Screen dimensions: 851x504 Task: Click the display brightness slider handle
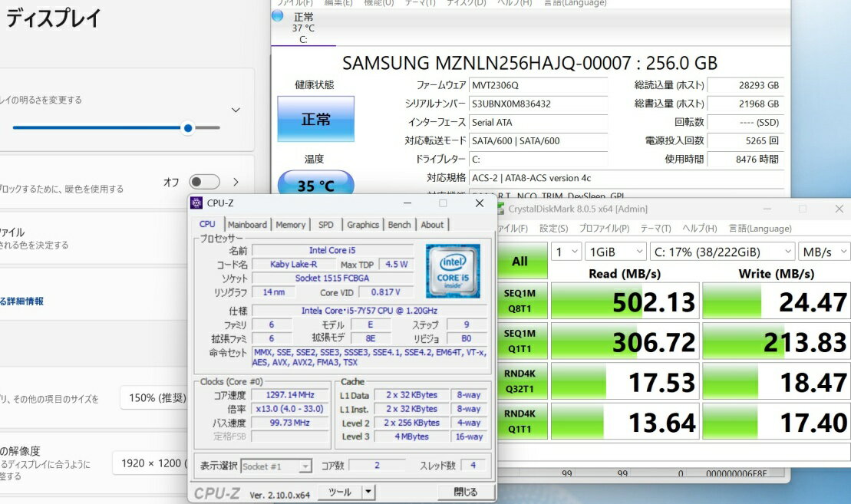tap(188, 128)
